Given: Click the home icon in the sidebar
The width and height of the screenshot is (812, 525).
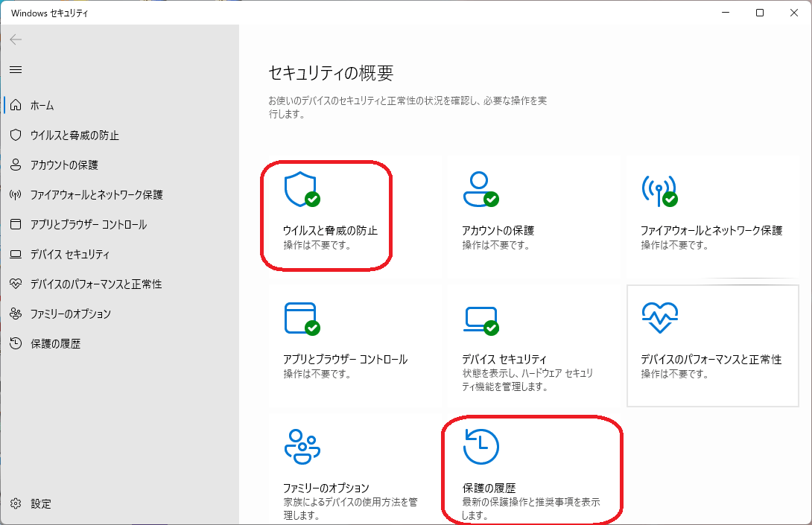Looking at the screenshot, I should pos(16,105).
